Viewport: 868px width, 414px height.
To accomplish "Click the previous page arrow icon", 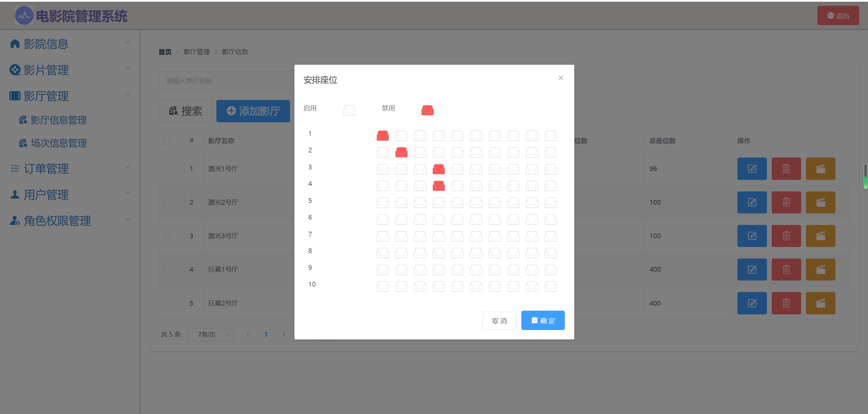I will (248, 334).
